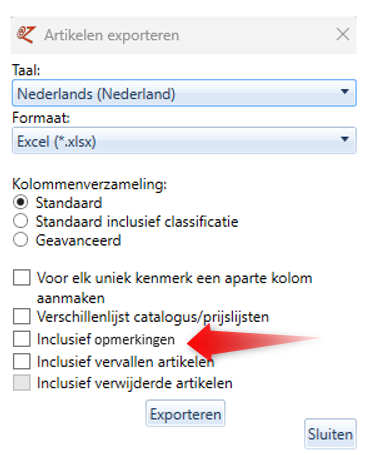Select the Standaard radio button

[x=20, y=203]
